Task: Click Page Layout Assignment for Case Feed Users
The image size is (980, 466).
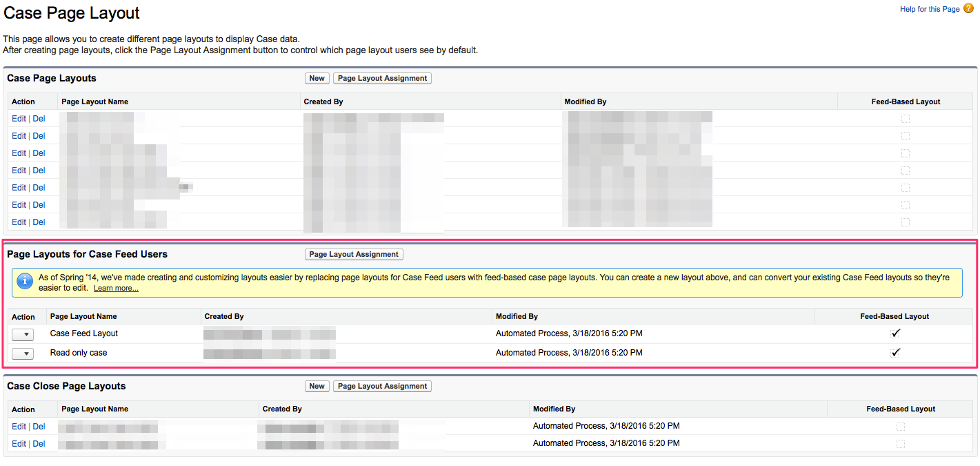Action: pyautogui.click(x=354, y=255)
